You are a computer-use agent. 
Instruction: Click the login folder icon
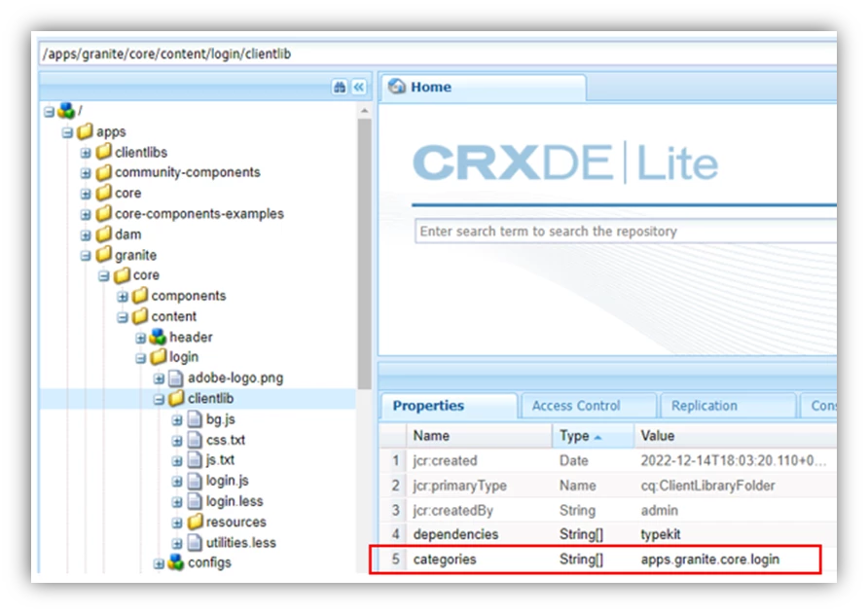point(159,356)
